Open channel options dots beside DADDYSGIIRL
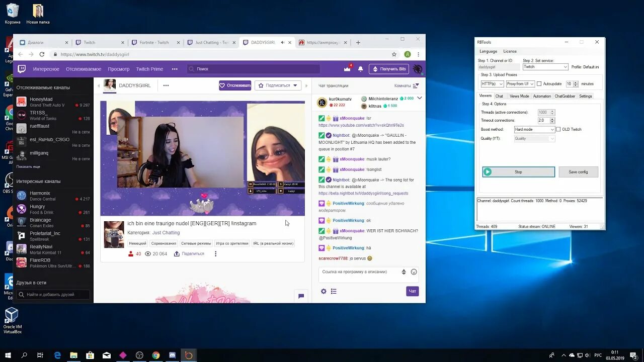The width and height of the screenshot is (644, 362). (x=166, y=85)
